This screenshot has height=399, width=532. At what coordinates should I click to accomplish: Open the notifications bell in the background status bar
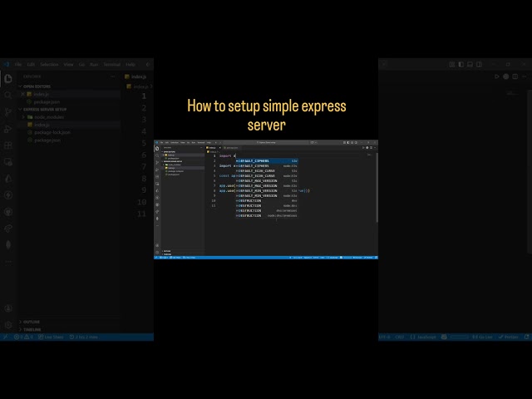pyautogui.click(x=526, y=337)
